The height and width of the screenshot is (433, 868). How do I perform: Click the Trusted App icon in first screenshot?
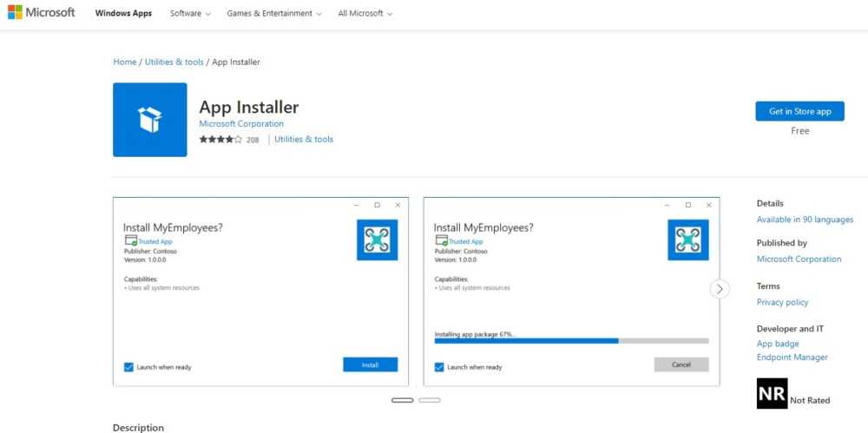(x=130, y=240)
